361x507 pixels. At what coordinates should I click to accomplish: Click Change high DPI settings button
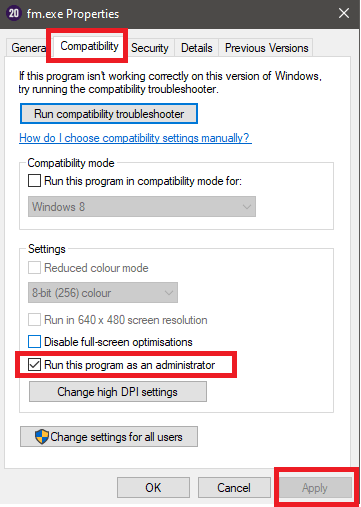point(118,392)
